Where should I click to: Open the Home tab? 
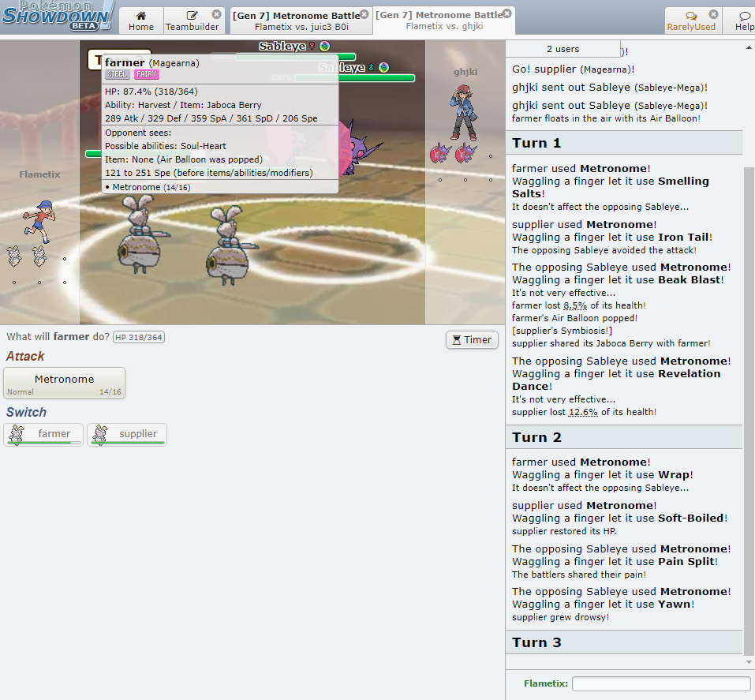[x=141, y=21]
